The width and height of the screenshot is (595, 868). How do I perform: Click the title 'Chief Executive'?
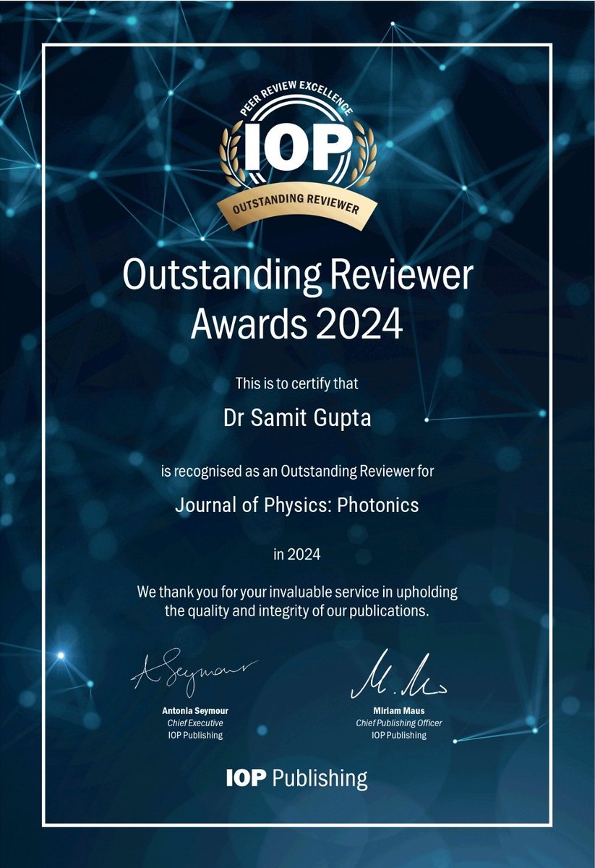194,723
